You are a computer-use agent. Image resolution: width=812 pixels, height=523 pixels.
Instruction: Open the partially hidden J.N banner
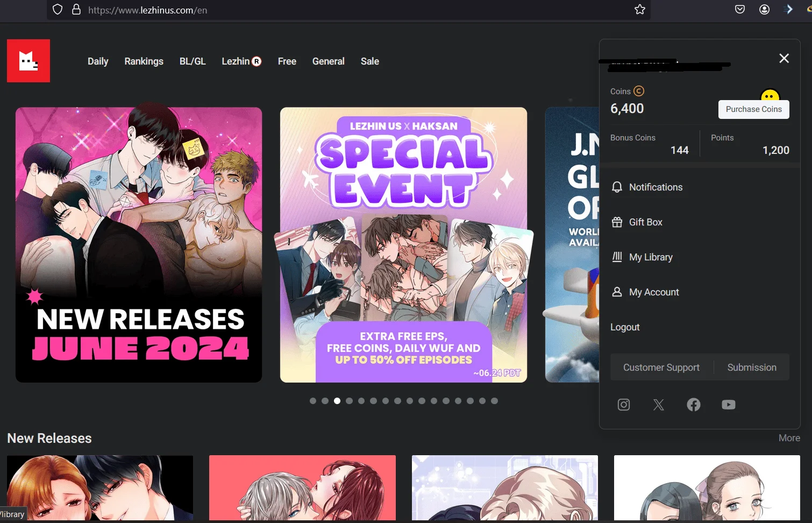pos(572,245)
